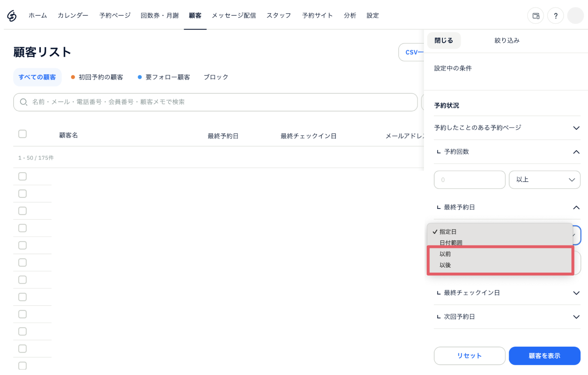This screenshot has height=375, width=588.
Task: Open 設定 menu
Action: pos(373,16)
